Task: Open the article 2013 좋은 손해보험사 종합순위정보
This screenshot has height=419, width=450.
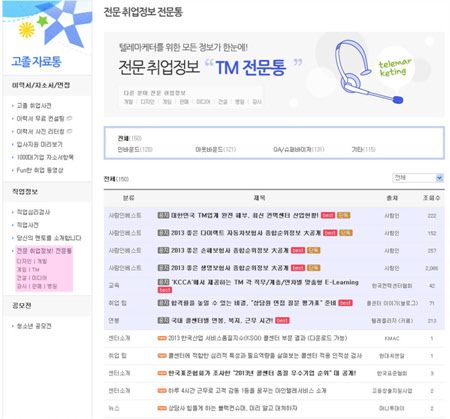Action: tap(230, 250)
